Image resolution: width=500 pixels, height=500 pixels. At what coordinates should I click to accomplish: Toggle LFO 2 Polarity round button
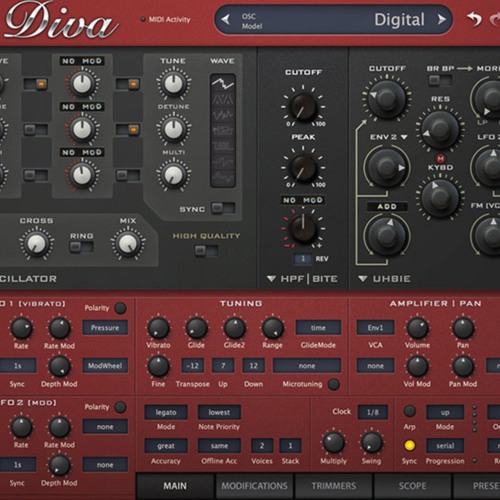click(x=120, y=407)
